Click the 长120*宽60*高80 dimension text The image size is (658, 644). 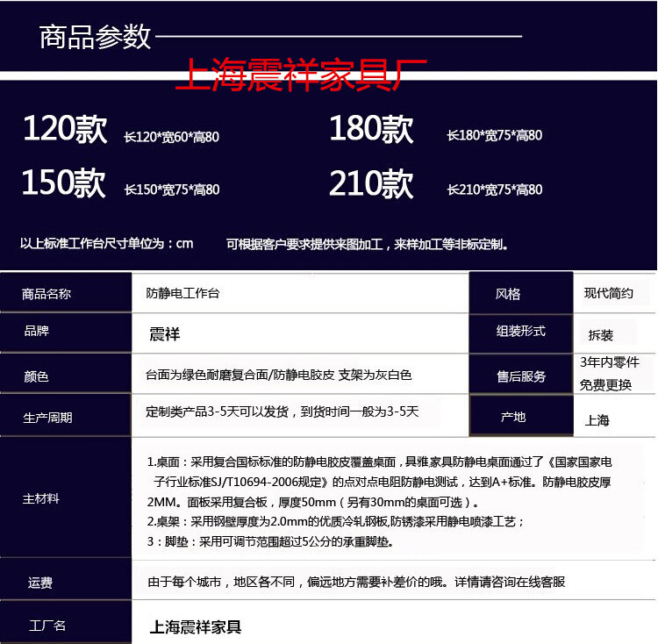[x=172, y=136]
